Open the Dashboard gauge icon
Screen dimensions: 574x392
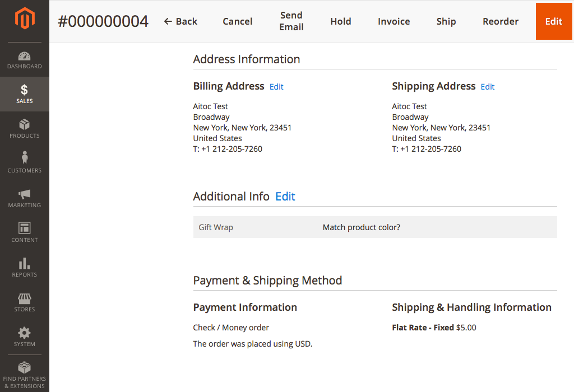25,56
